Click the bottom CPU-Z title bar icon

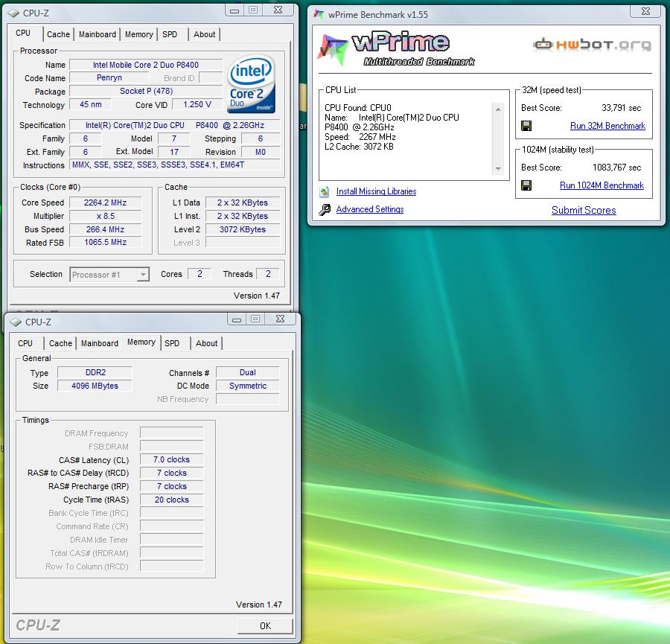16,322
